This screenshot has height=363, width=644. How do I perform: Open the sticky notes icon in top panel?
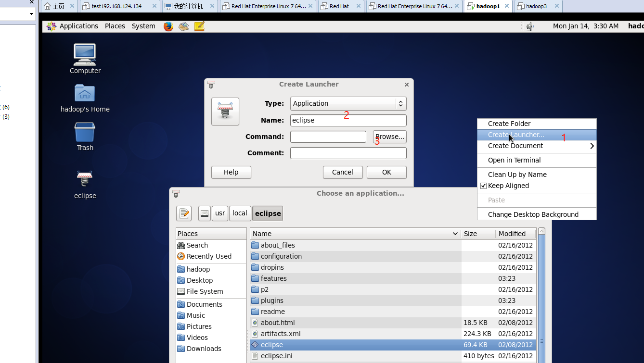[x=199, y=26]
